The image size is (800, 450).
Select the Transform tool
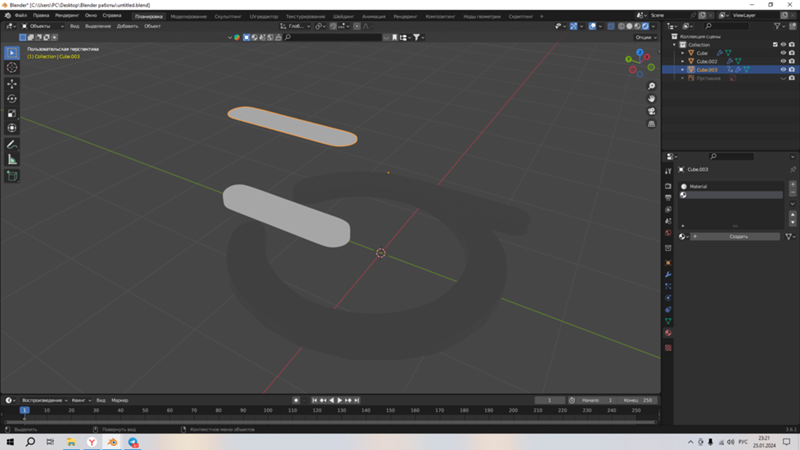tap(12, 128)
